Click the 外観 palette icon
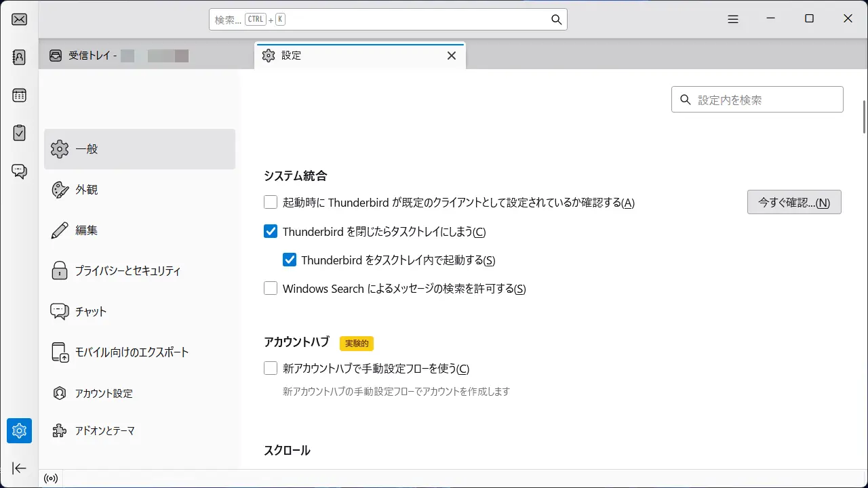This screenshot has width=868, height=488. (x=60, y=190)
